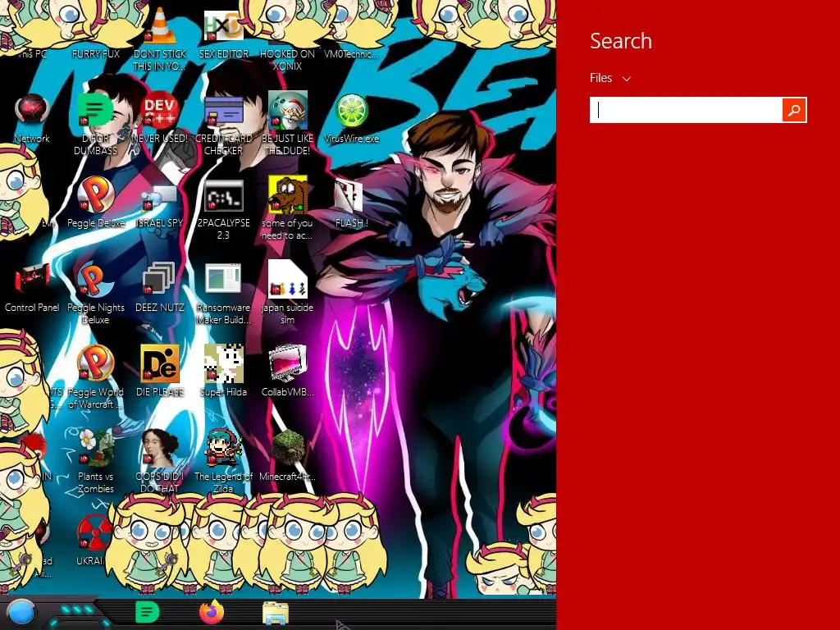Viewport: 840px width, 630px height.
Task: Launch the Dev C++ NEVER USED icon
Action: (160, 110)
